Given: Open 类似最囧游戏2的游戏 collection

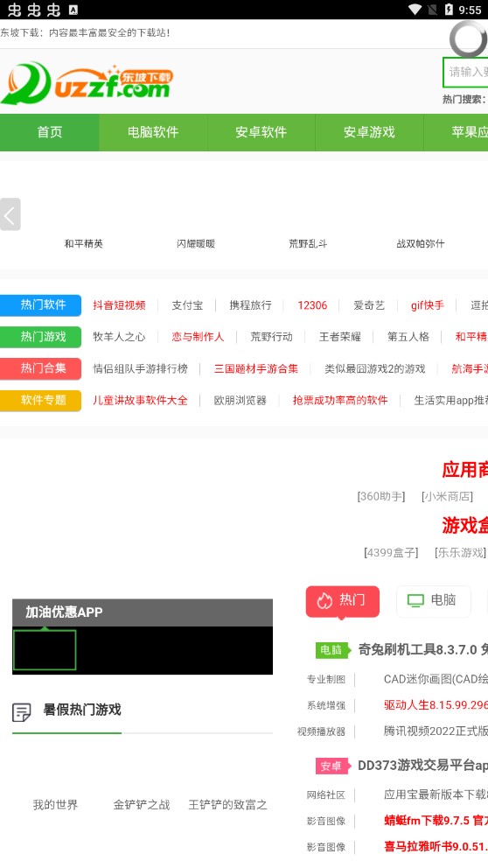Looking at the screenshot, I should pos(375,368).
